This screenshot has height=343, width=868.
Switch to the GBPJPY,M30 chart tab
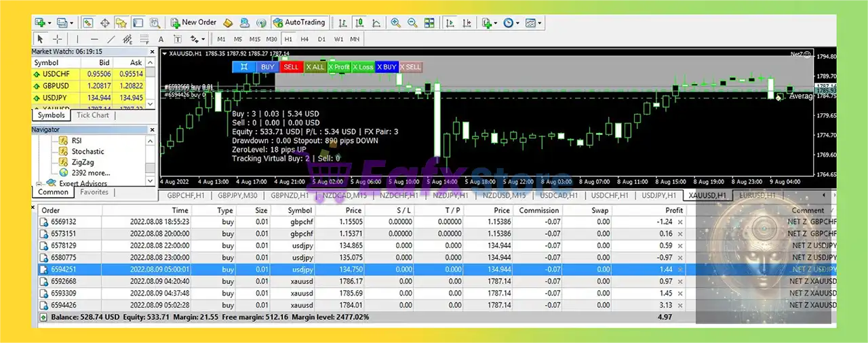(239, 195)
